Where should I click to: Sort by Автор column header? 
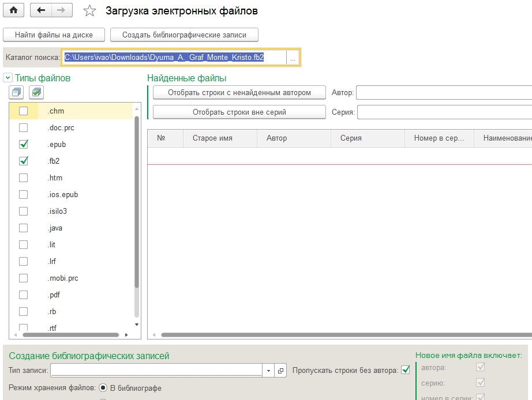tap(294, 138)
